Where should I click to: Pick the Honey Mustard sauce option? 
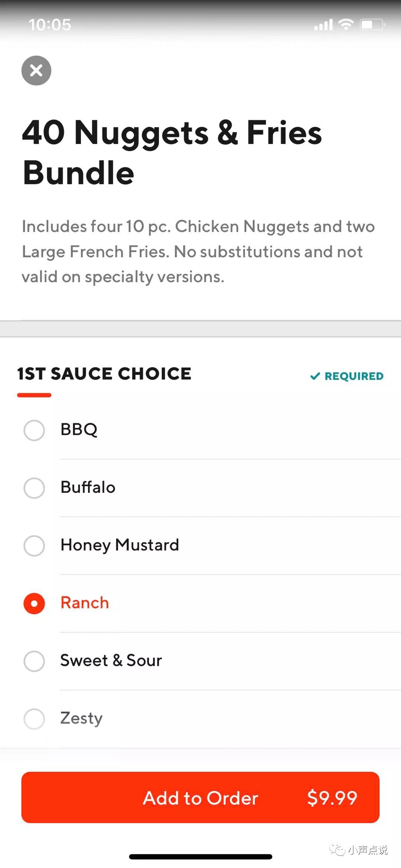pos(34,546)
